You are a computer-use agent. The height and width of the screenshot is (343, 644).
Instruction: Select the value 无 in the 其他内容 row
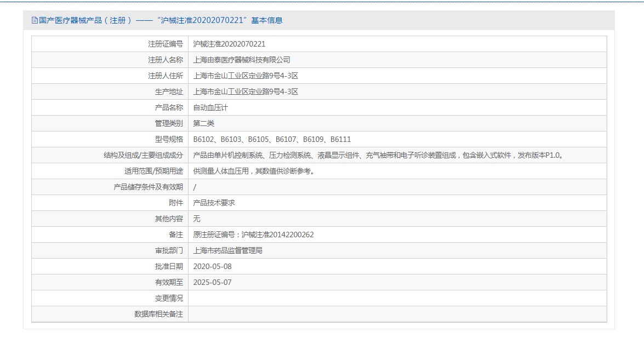[x=197, y=219]
